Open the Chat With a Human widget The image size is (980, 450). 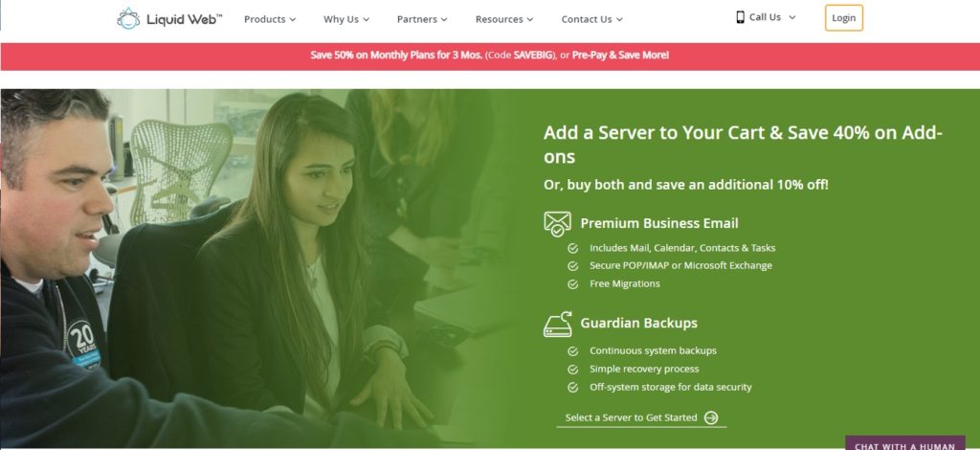click(905, 443)
